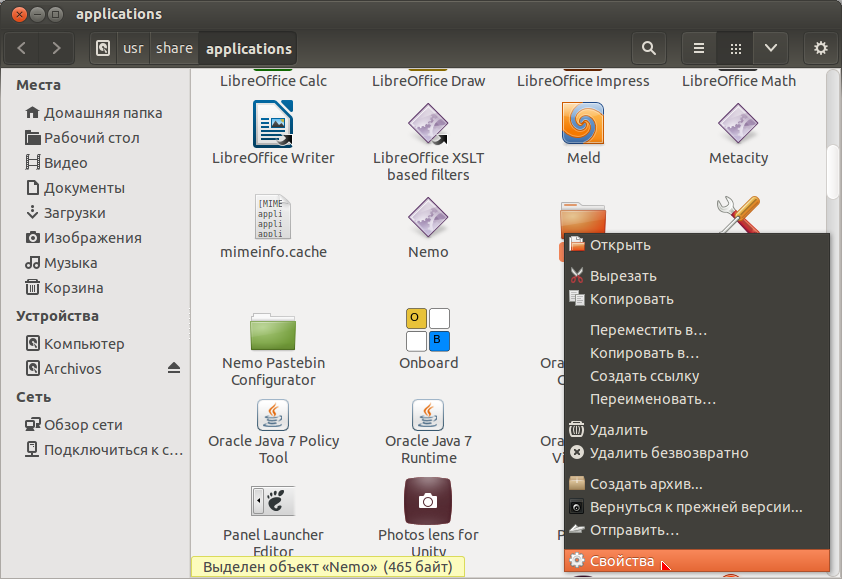Eject the Archivos device
The height and width of the screenshot is (579, 842).
[173, 368]
